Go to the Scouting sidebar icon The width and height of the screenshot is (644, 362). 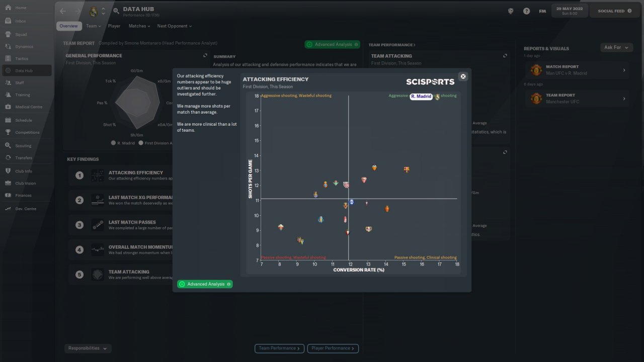[8, 145]
